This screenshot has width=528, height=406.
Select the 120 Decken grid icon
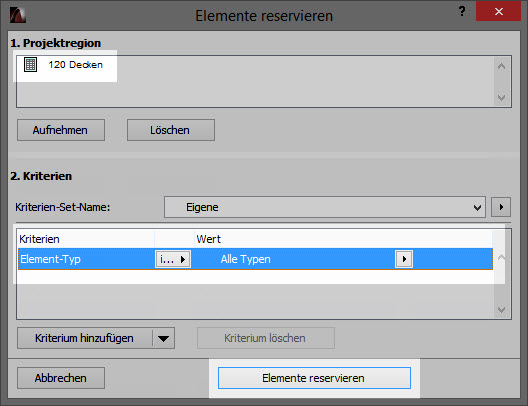pos(30,64)
